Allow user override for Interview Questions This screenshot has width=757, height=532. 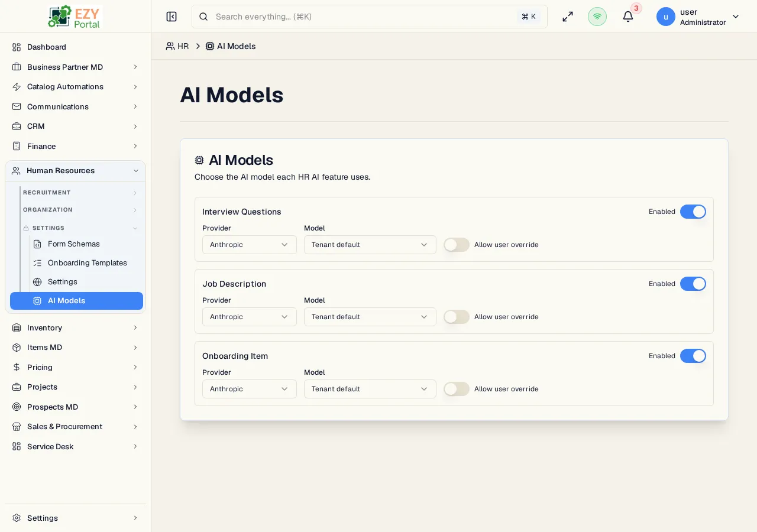[x=457, y=245]
